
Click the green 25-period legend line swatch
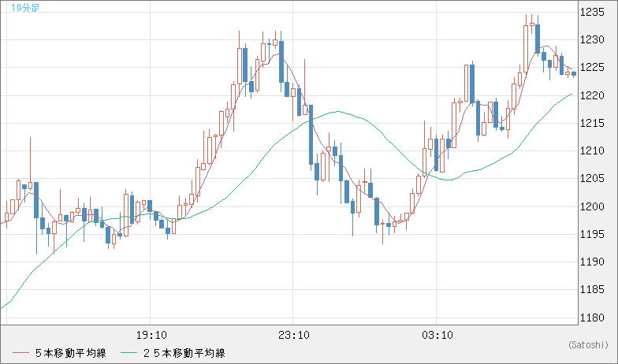[x=129, y=353]
